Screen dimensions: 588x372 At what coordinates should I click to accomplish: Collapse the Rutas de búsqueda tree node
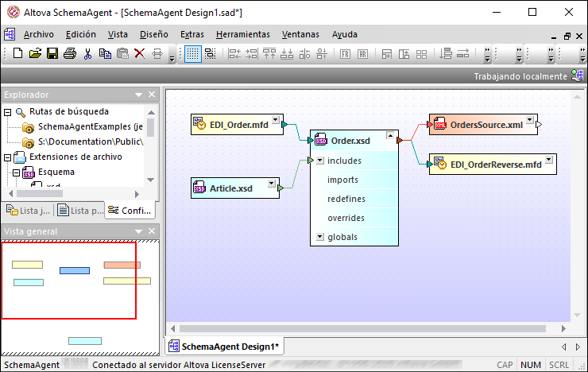click(x=8, y=112)
